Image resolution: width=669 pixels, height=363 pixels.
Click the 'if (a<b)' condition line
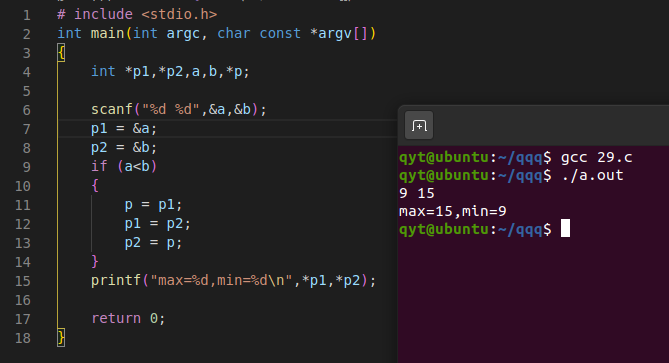pos(124,166)
